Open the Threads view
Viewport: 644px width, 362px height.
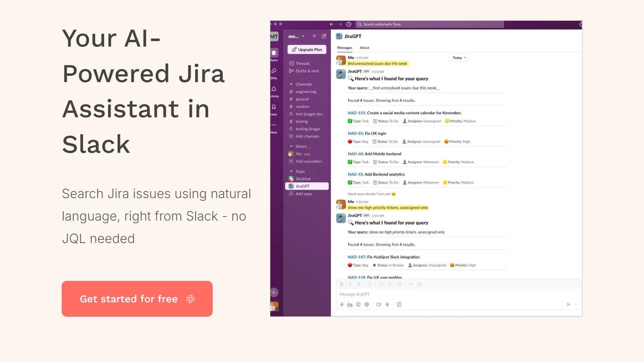303,63
